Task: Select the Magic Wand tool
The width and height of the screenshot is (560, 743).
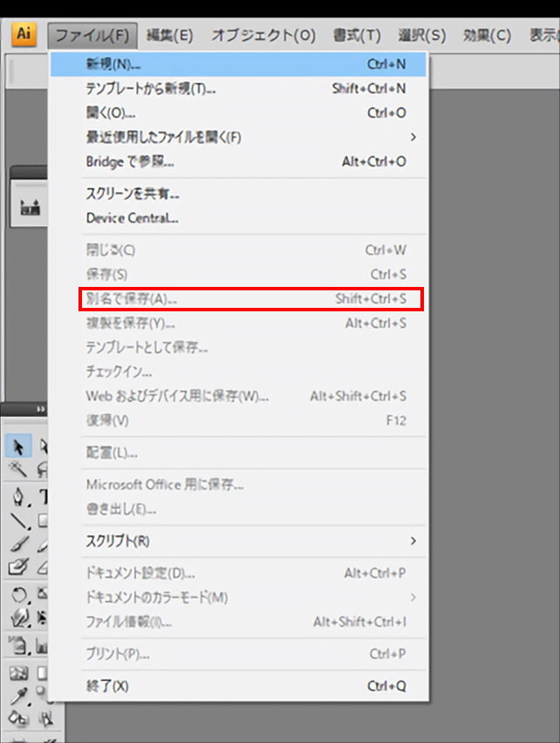Action: click(x=18, y=469)
